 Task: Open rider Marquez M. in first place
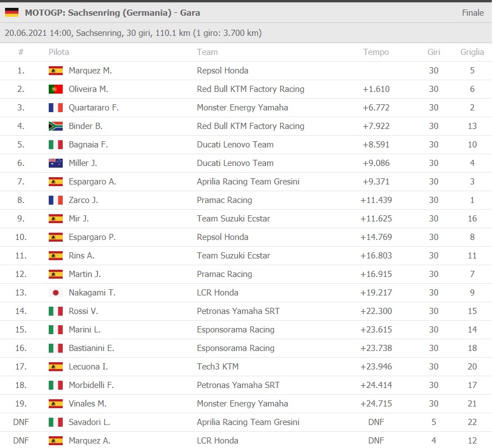[x=90, y=71]
